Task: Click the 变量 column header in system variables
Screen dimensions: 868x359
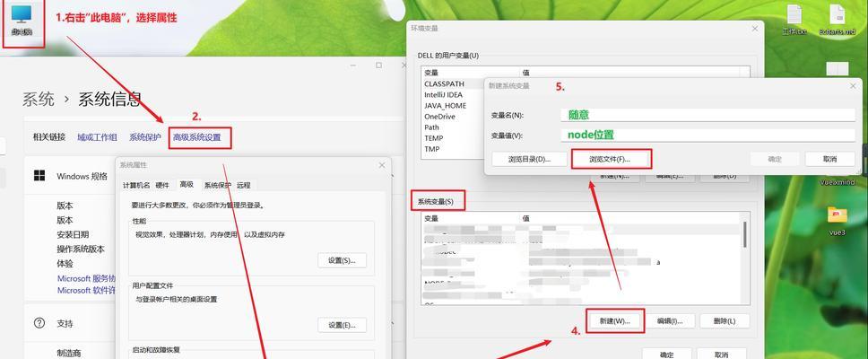Action: coord(471,218)
